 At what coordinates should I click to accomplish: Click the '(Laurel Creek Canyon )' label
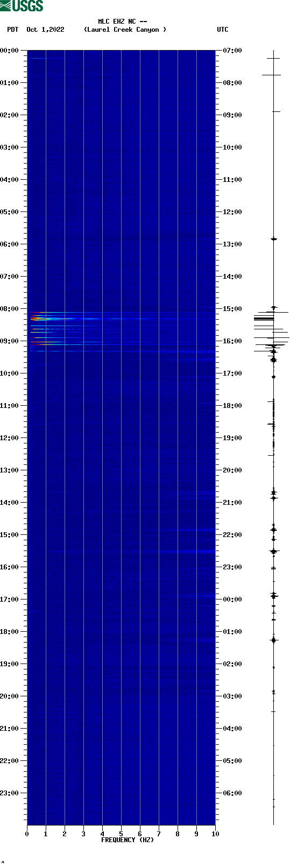[x=125, y=30]
